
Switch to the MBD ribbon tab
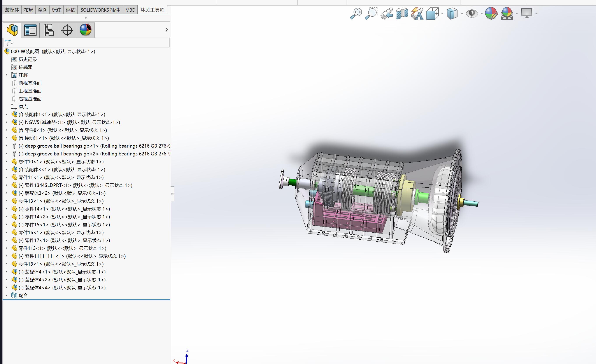tap(130, 10)
